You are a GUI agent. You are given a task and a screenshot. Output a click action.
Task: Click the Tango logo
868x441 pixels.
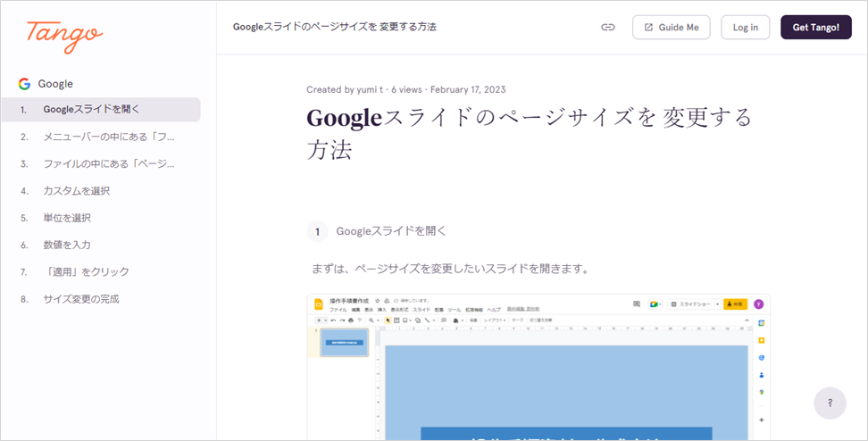point(64,36)
